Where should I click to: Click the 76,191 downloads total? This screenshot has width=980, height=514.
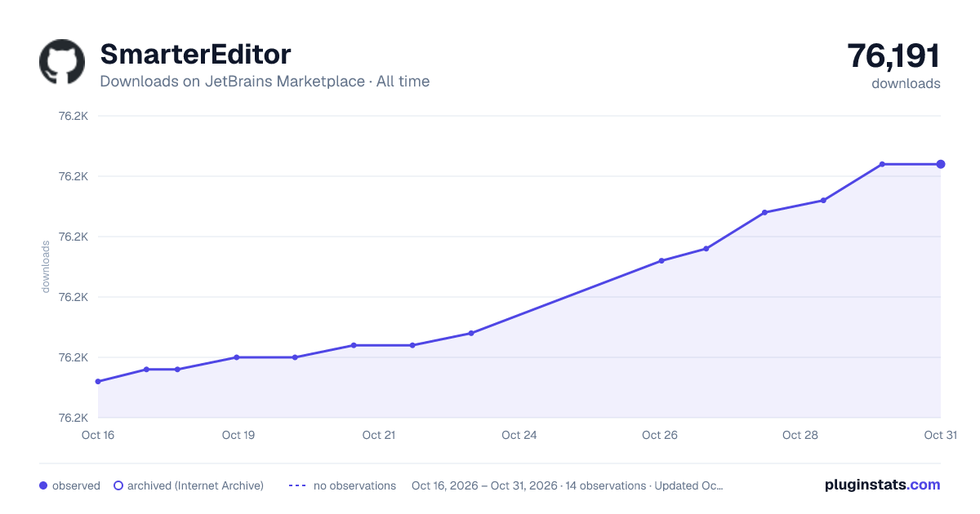point(893,56)
